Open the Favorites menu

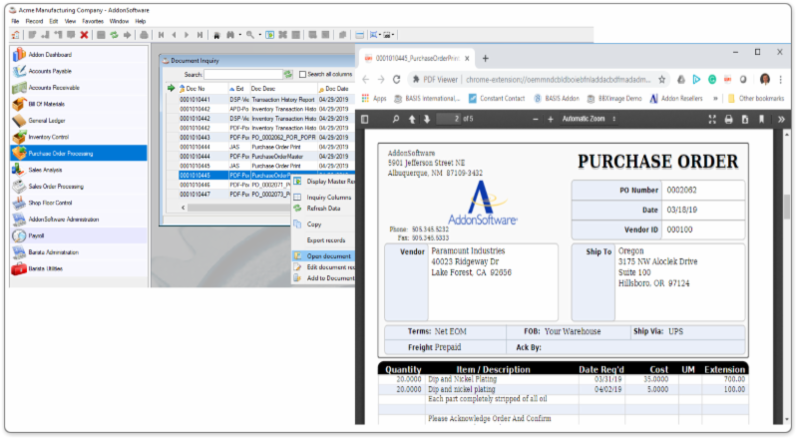pyautogui.click(x=91, y=20)
